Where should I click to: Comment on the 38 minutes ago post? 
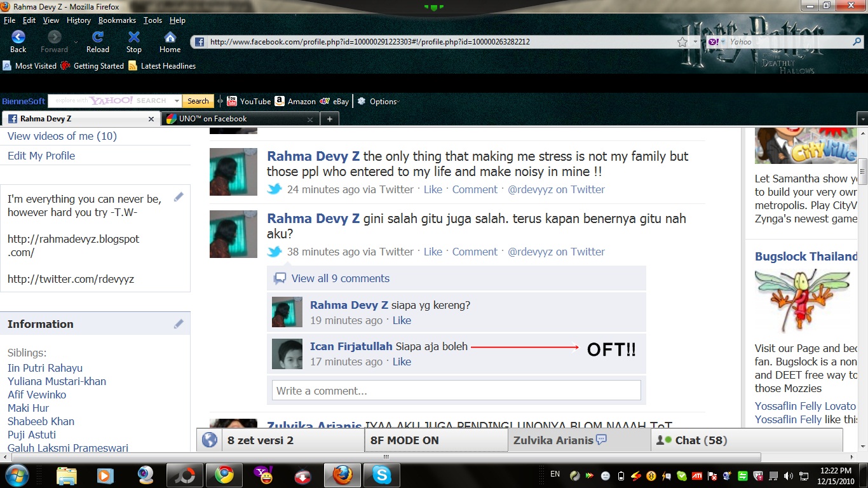click(475, 252)
